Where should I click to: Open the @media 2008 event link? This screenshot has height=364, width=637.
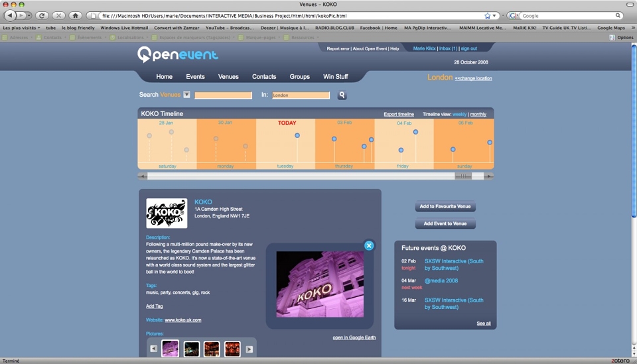click(x=441, y=281)
